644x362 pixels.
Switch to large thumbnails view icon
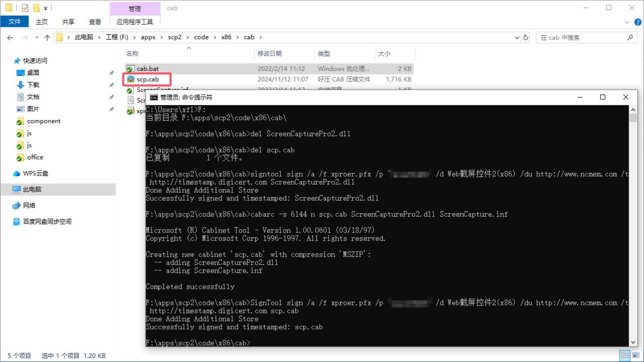636,355
